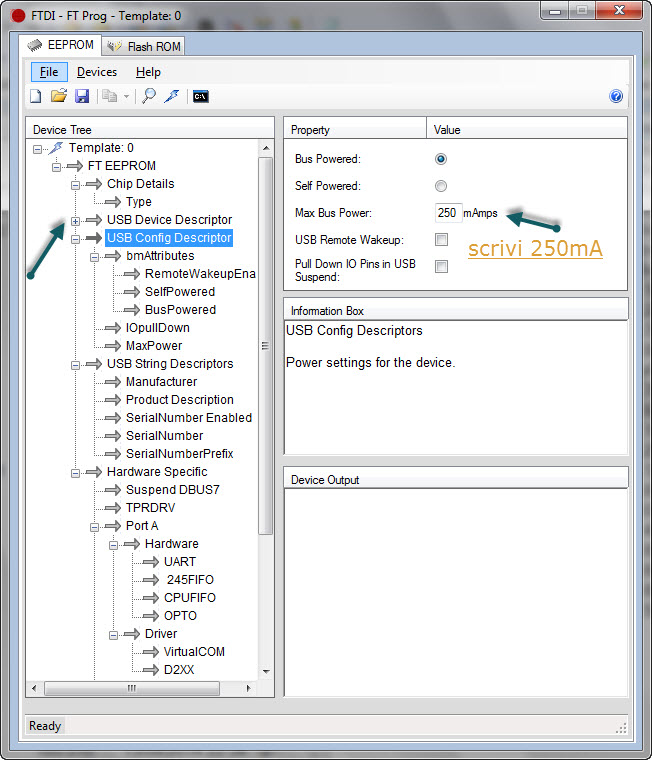
Task: Select bmAttributes tree item
Action: (x=160, y=255)
